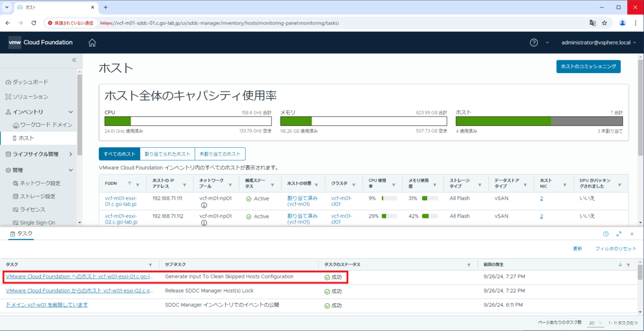Select 割り当てられたホスト tab
The height and width of the screenshot is (331, 644).
pos(167,154)
